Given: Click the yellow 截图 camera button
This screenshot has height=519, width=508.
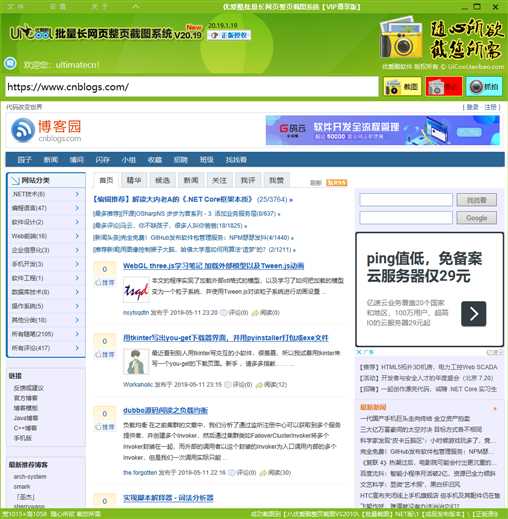Looking at the screenshot, I should click(x=402, y=87).
